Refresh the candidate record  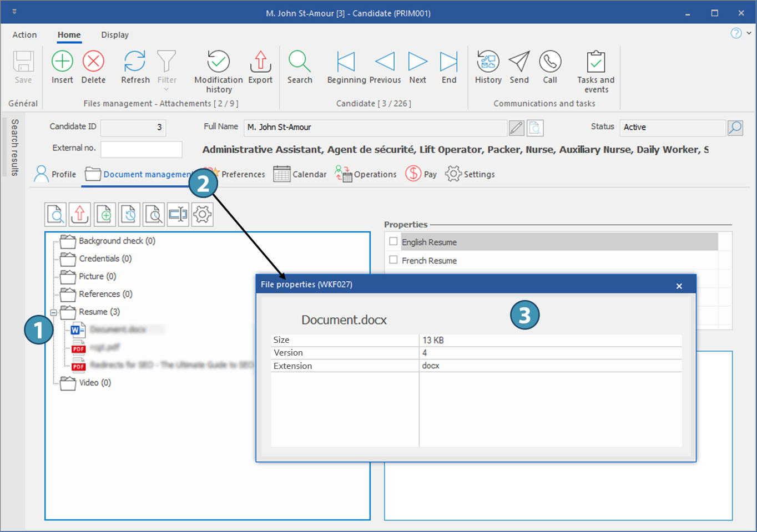pos(135,62)
